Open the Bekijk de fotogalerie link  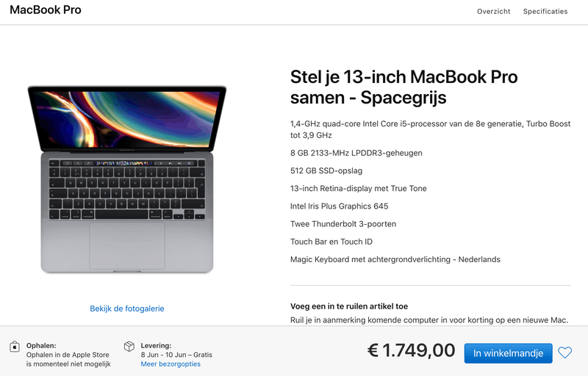127,308
